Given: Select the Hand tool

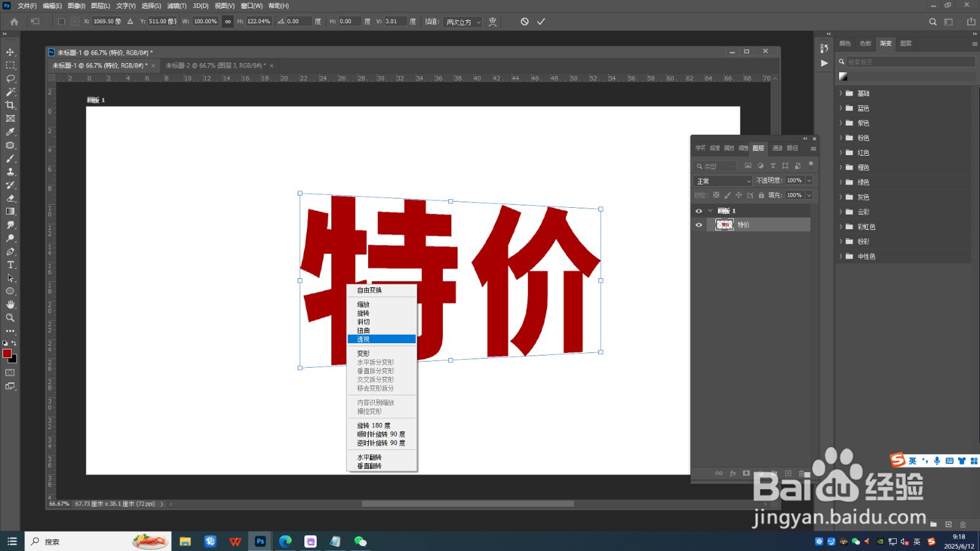Looking at the screenshot, I should click(x=10, y=305).
